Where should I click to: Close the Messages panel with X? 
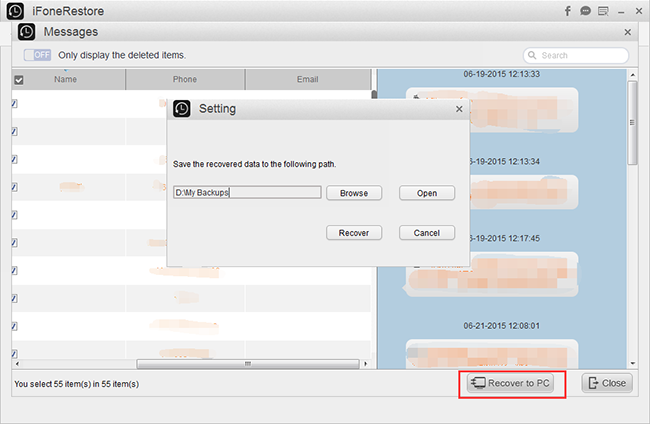click(628, 32)
